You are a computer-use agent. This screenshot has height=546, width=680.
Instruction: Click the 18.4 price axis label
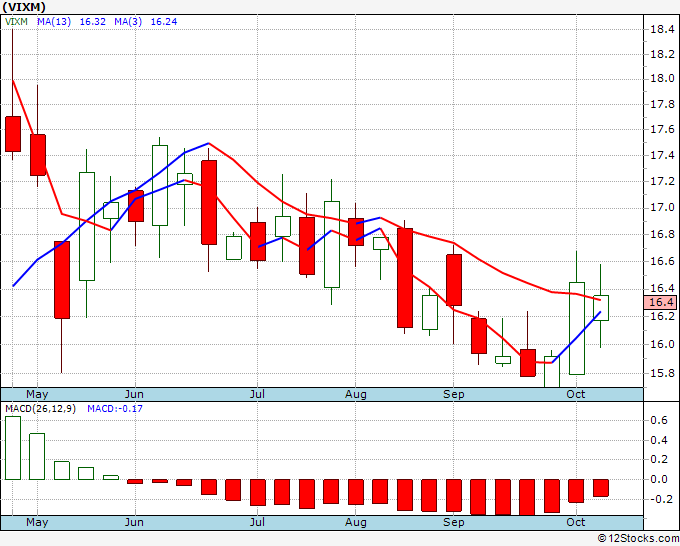(x=662, y=29)
